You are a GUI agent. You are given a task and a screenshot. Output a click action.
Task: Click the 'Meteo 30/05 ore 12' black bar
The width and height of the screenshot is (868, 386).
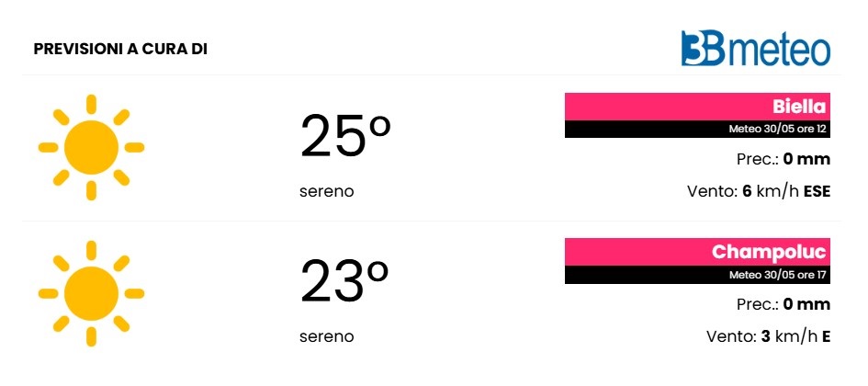pyautogui.click(x=697, y=129)
